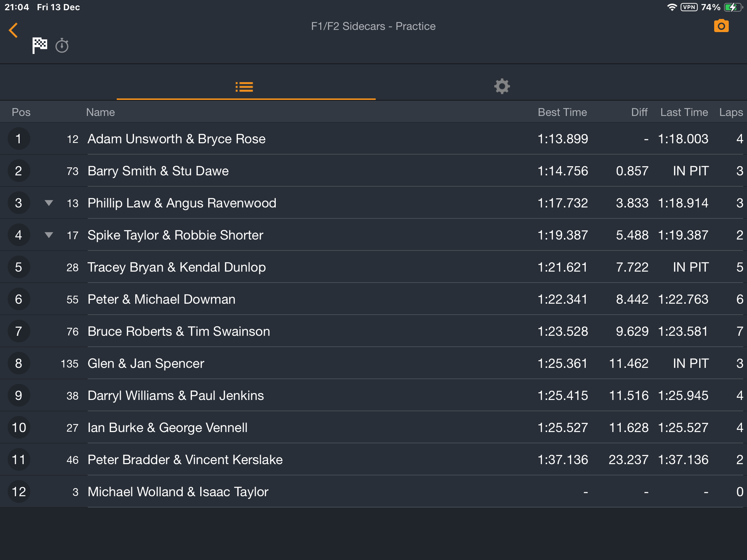Switch to the list view tab
Image resolution: width=747 pixels, height=560 pixels.
[244, 87]
